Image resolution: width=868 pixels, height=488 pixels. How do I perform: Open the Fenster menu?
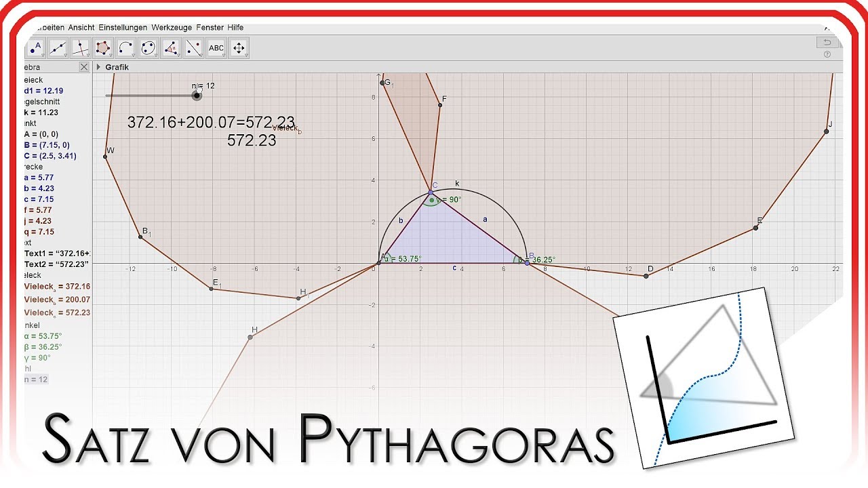(210, 28)
